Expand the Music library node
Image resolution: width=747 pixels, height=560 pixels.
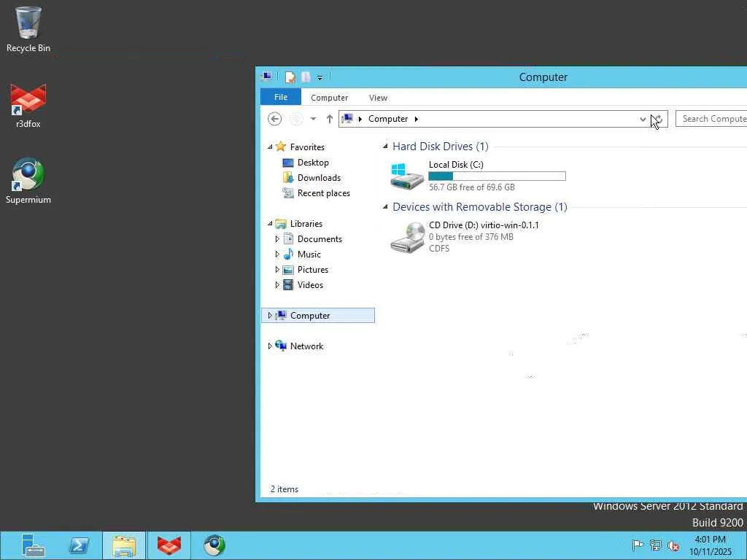tap(276, 254)
